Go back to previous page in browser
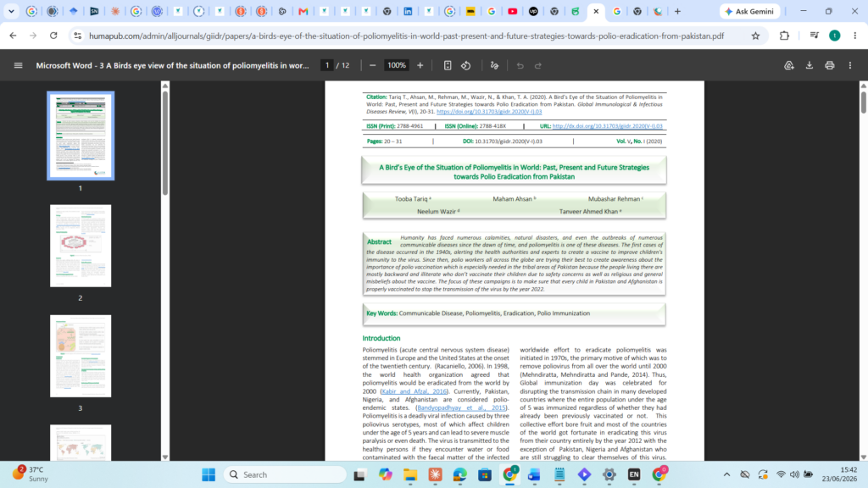The width and height of the screenshot is (868, 488). [x=14, y=36]
